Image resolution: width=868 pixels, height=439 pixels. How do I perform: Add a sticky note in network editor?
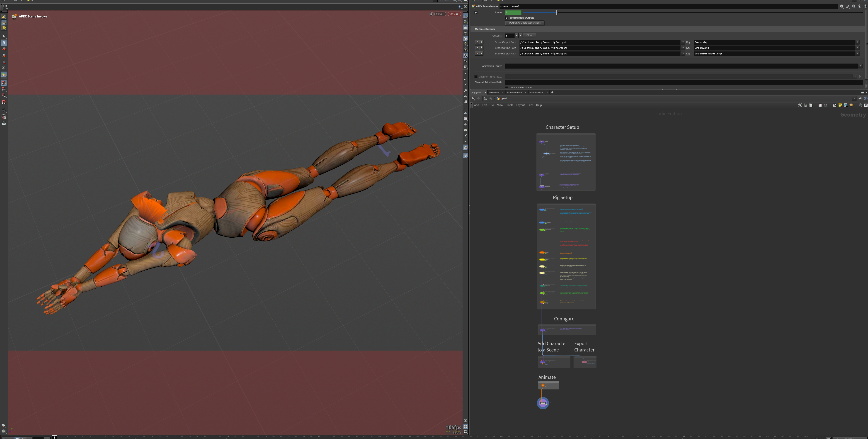[840, 105]
